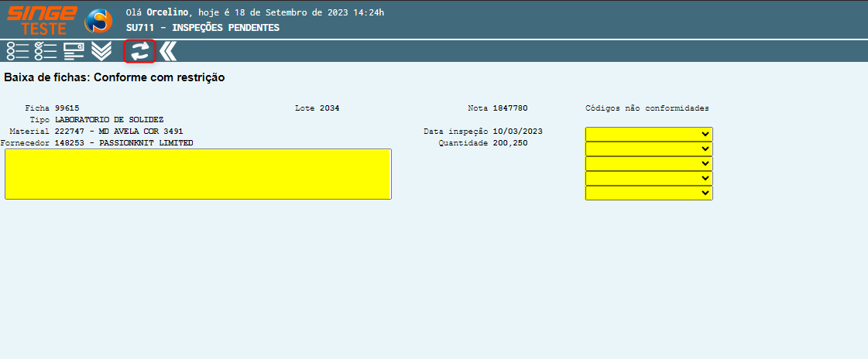Expand the third non-conformity code dropdown

pos(648,163)
